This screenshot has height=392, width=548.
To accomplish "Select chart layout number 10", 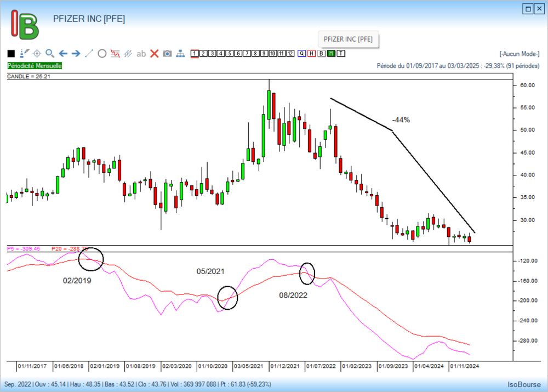I will pyautogui.click(x=273, y=54).
